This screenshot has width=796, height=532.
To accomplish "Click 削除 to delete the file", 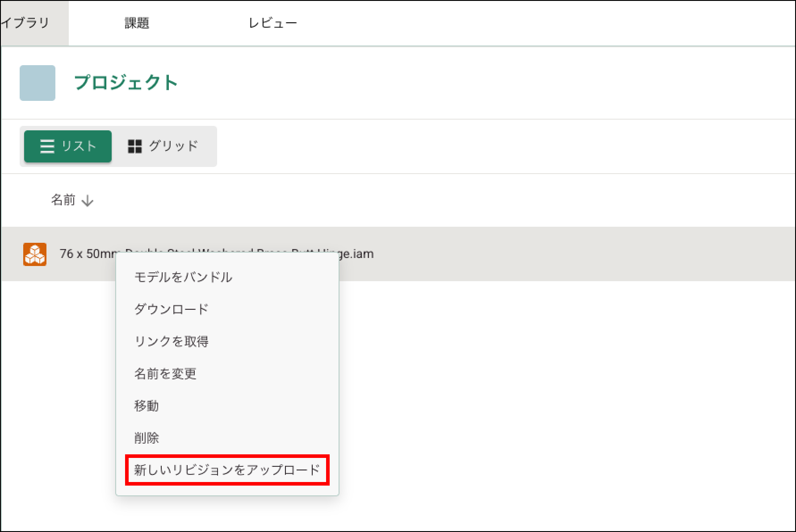I will [x=147, y=438].
